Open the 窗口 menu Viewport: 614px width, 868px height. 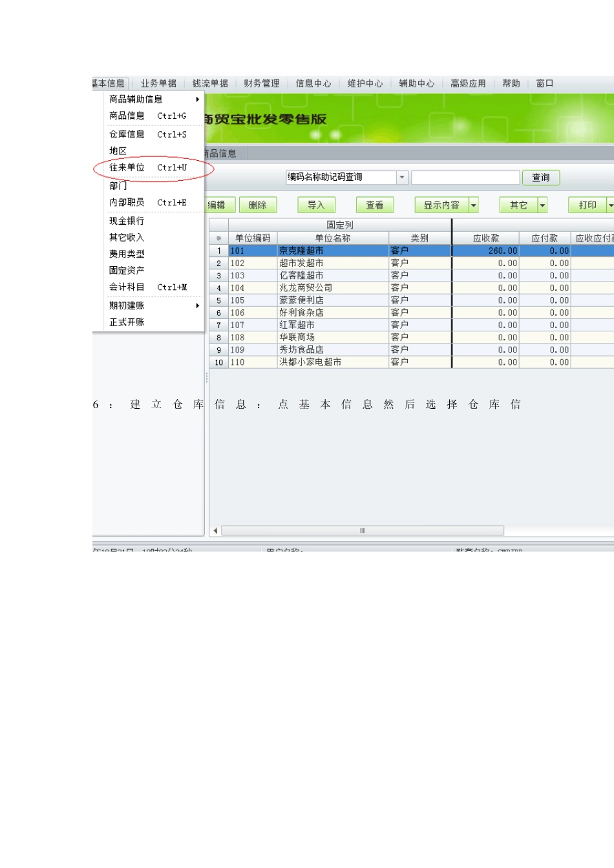pyautogui.click(x=545, y=83)
